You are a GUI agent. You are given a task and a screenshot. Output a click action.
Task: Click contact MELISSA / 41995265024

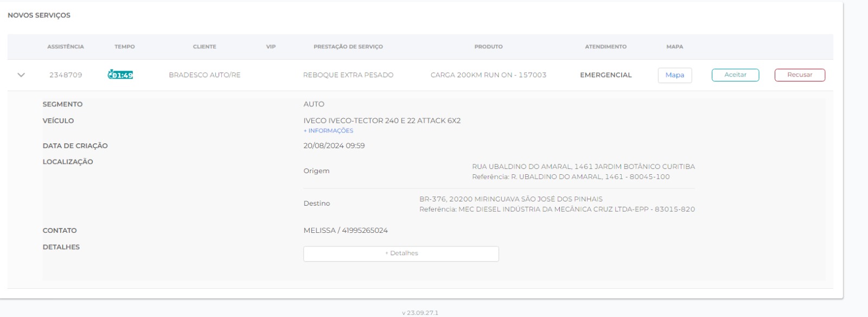[346, 231]
